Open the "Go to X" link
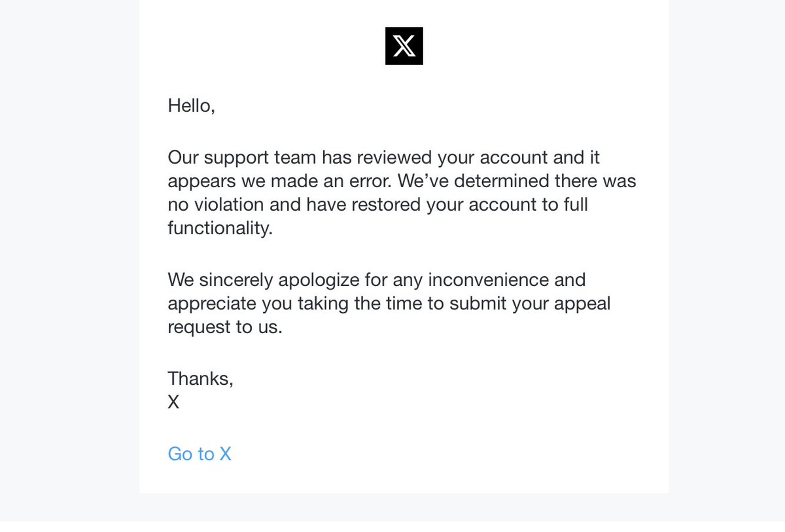Viewport: 785px width, 532px height. pyautogui.click(x=200, y=453)
